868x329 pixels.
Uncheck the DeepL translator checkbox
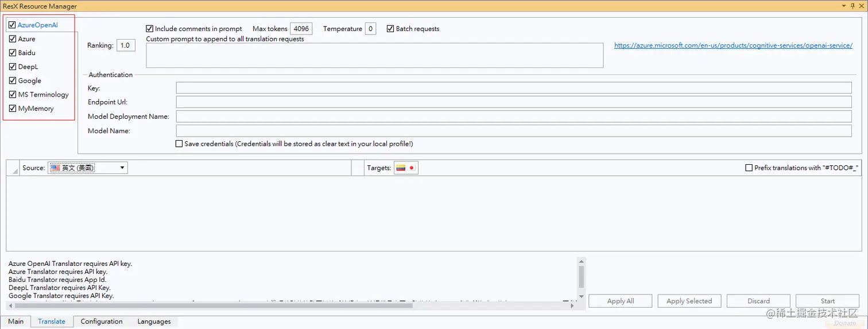[x=12, y=67]
